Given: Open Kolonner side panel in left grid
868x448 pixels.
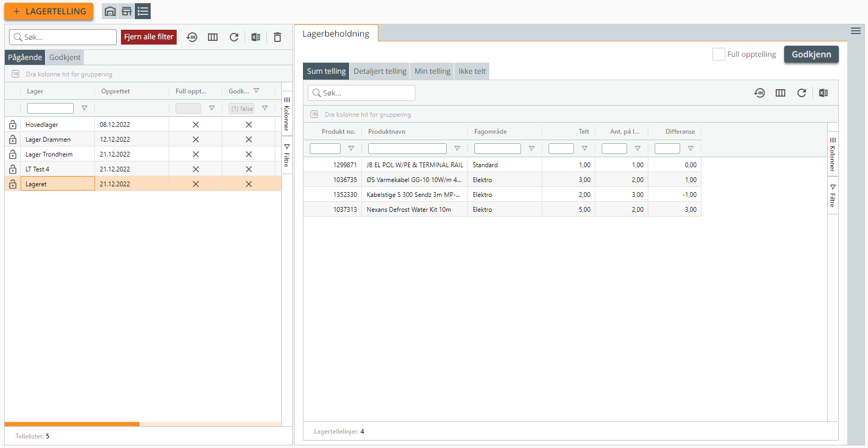Looking at the screenshot, I should 287,114.
